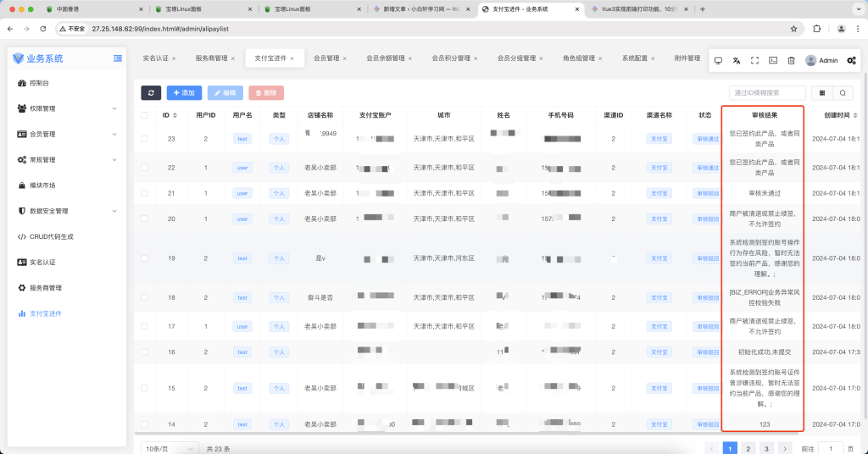Check the row with ID 17
868x454 pixels.
144,326
